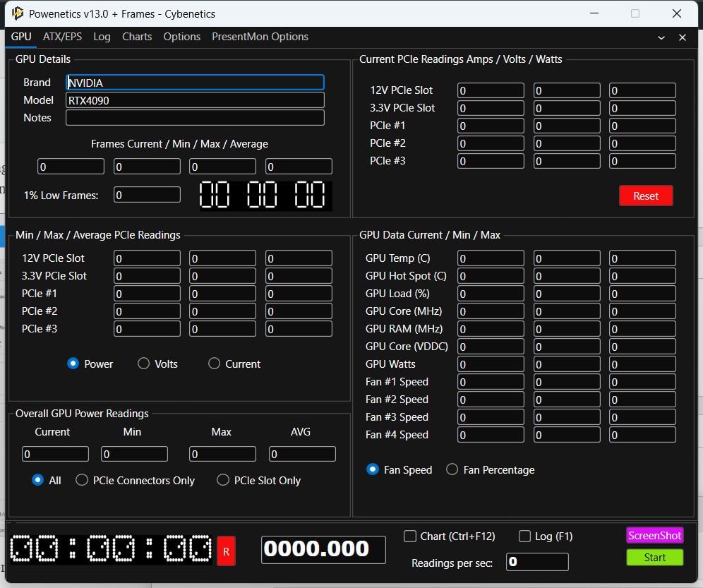Click the GPU Load (%) current value field
The width and height of the screenshot is (703, 588).
pyautogui.click(x=491, y=294)
